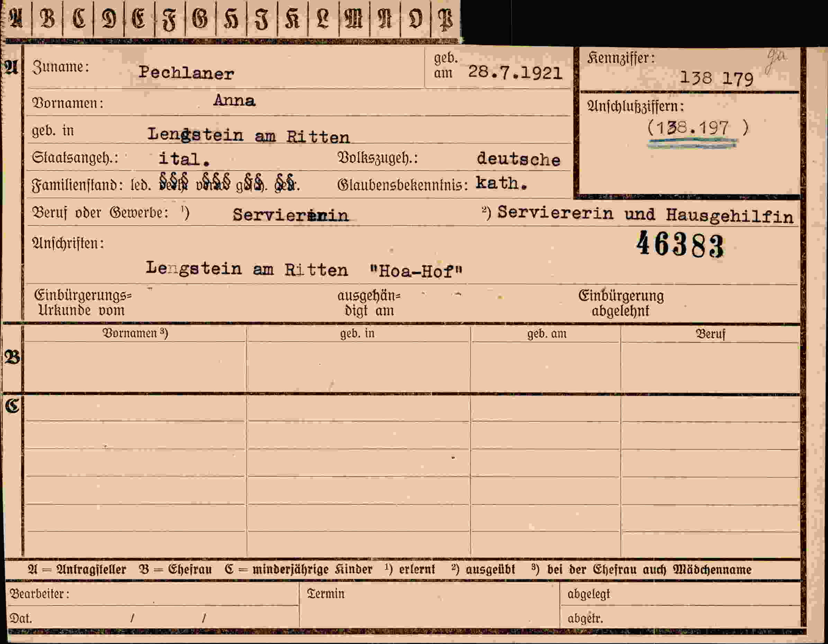Click the 'Dat.' field label

[20, 619]
